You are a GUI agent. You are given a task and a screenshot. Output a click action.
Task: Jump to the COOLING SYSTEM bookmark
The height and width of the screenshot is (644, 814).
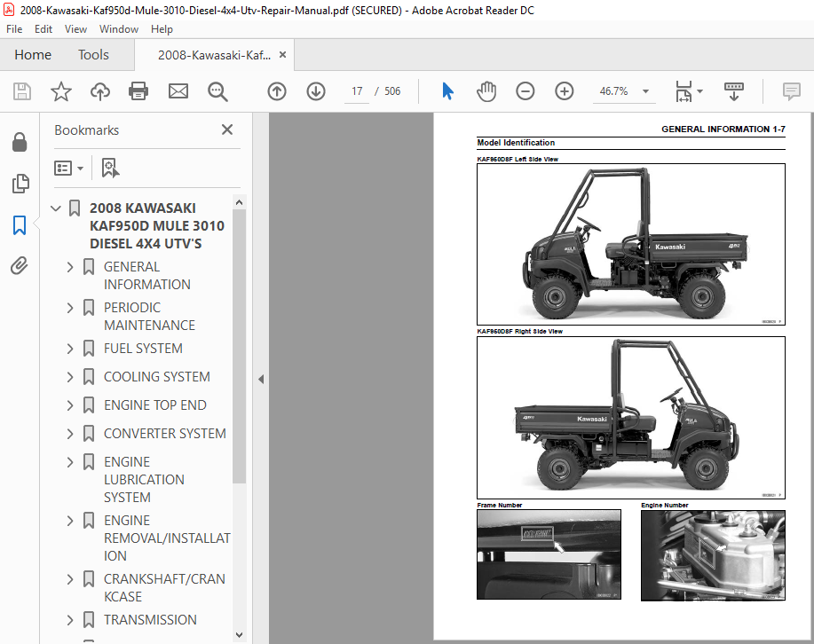click(157, 377)
